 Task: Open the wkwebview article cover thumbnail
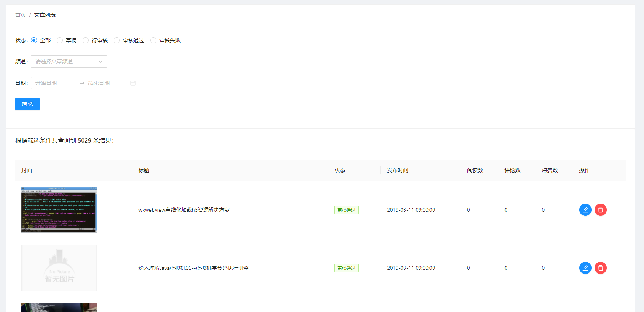(x=59, y=210)
